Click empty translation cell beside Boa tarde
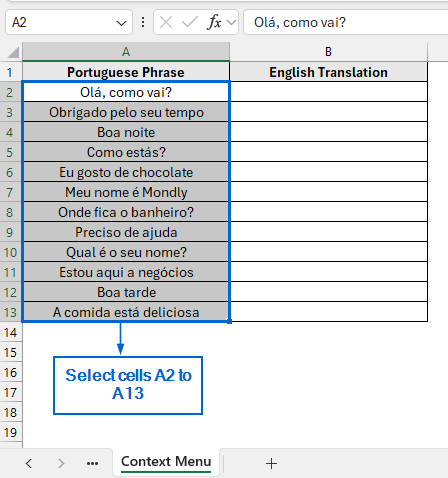The height and width of the screenshot is (478, 448). [x=328, y=292]
